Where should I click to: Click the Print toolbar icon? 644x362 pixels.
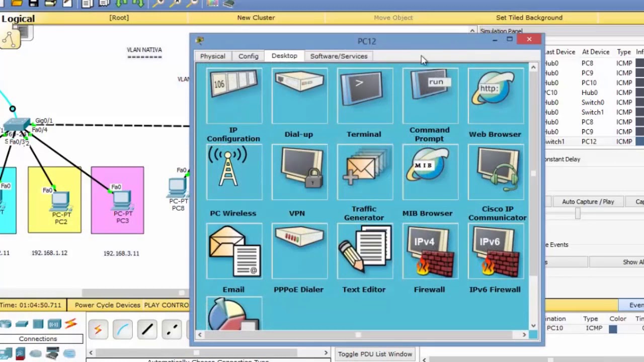tap(50, 3)
